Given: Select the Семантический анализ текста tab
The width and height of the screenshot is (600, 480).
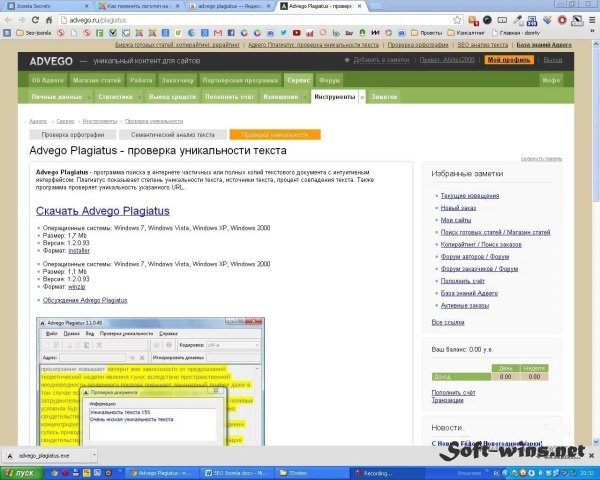Looking at the screenshot, I should pos(173,135).
